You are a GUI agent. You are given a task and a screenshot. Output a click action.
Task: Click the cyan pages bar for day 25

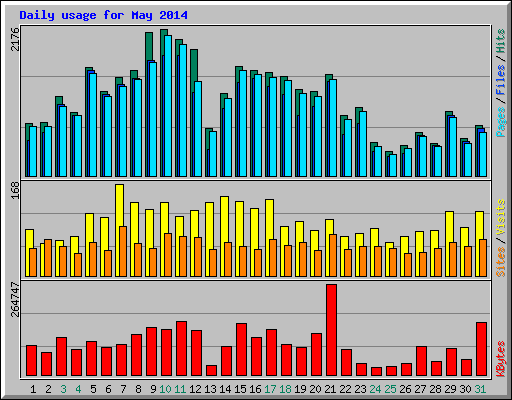click(x=393, y=165)
